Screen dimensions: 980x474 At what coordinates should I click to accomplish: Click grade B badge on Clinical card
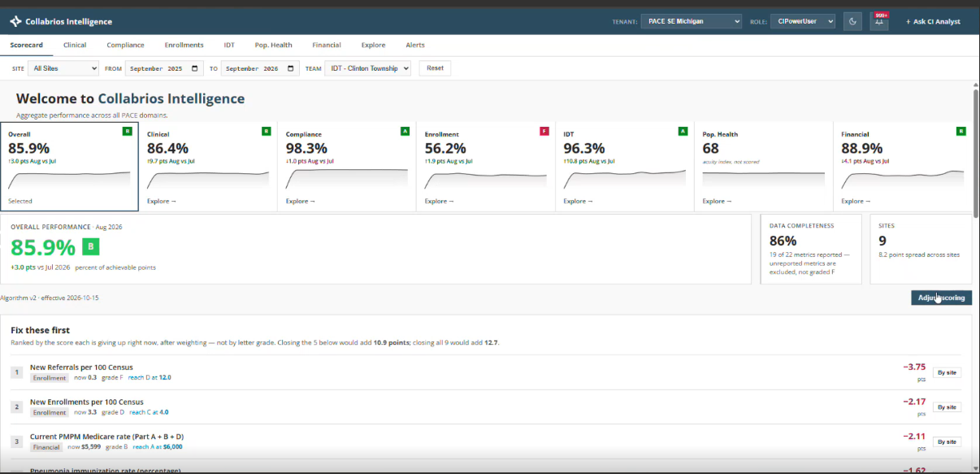[267, 131]
